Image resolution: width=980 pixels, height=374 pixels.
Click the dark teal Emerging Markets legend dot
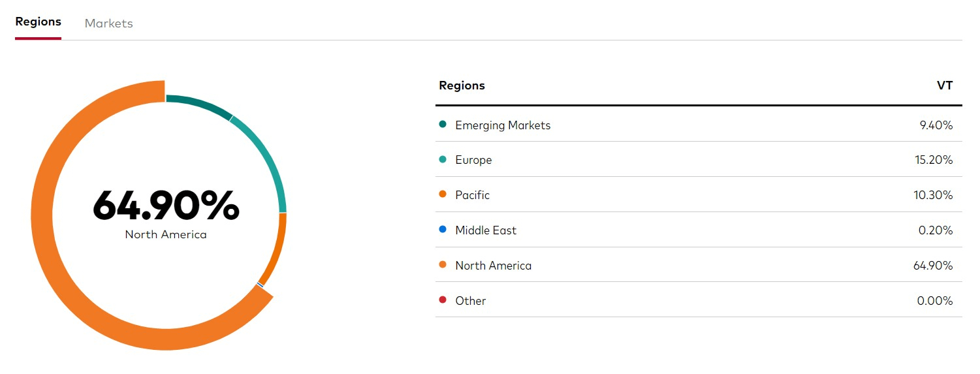click(x=443, y=125)
